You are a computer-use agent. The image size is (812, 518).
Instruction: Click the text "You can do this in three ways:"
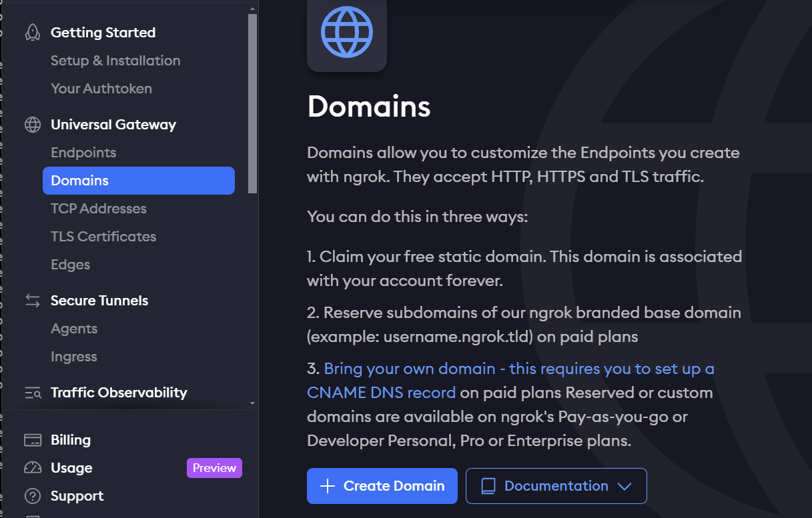(418, 217)
